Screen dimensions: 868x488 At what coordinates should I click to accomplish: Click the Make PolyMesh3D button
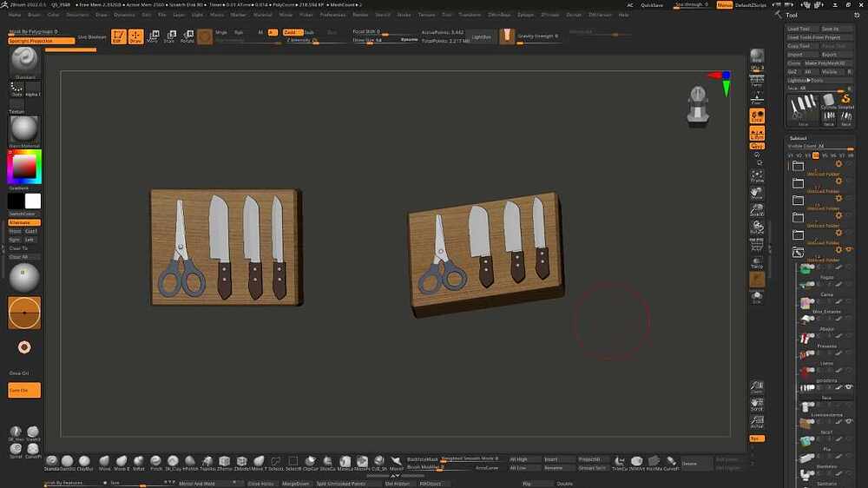pyautogui.click(x=827, y=63)
